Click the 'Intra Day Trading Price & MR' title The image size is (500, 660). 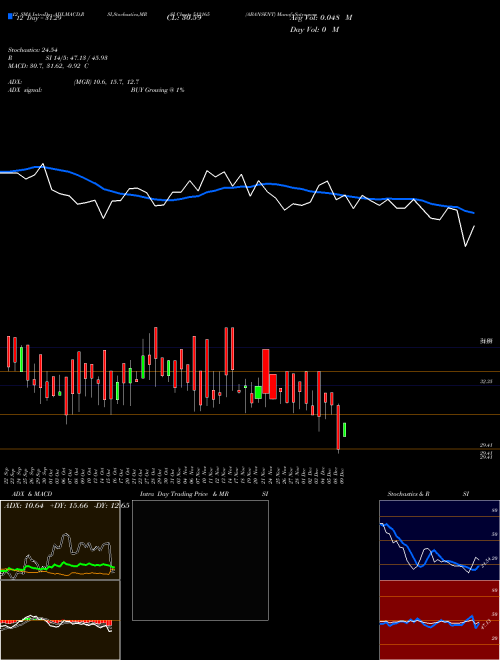(185, 494)
